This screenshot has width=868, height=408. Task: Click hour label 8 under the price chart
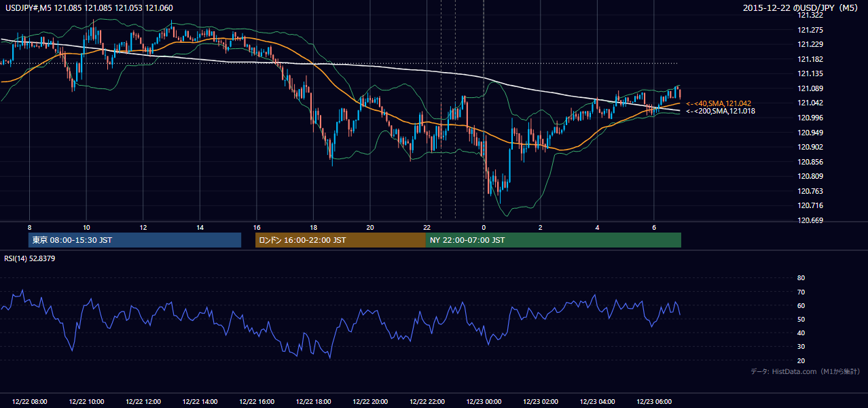(x=29, y=227)
